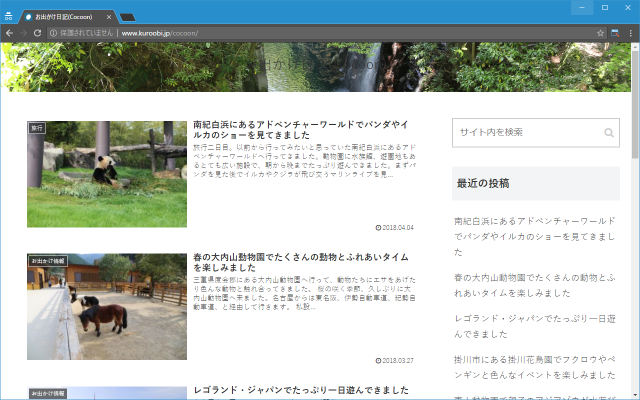Image resolution: width=640 pixels, height=400 pixels.
Task: Open site info for the not-secure warning
Action: [x=52, y=33]
